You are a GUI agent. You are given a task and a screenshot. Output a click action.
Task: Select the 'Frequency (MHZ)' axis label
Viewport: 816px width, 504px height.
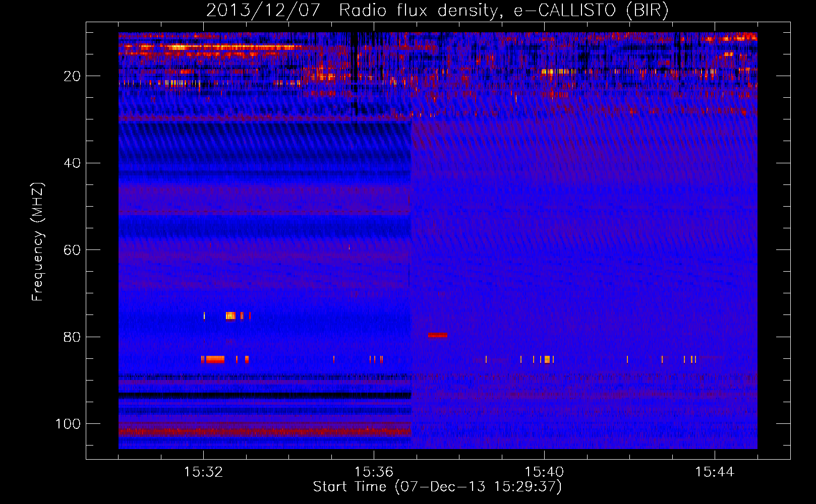coord(38,242)
